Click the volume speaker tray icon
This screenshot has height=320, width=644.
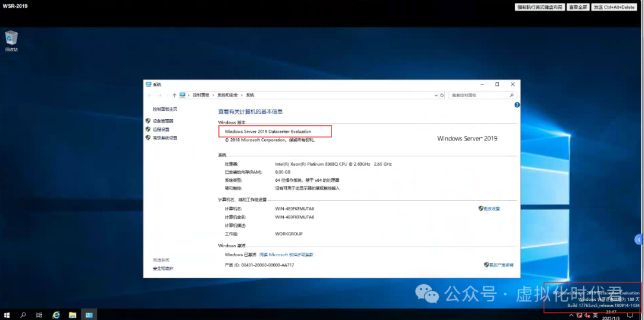pyautogui.click(x=587, y=315)
